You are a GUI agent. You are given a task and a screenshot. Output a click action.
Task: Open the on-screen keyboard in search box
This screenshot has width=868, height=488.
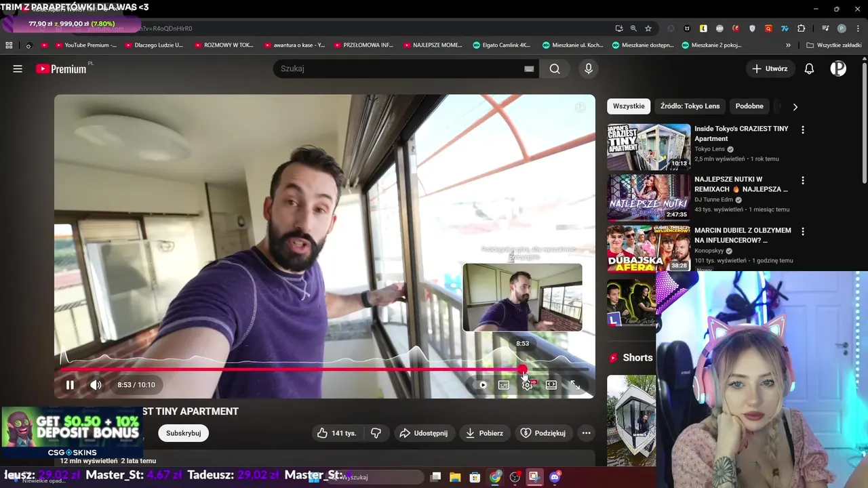coord(529,68)
